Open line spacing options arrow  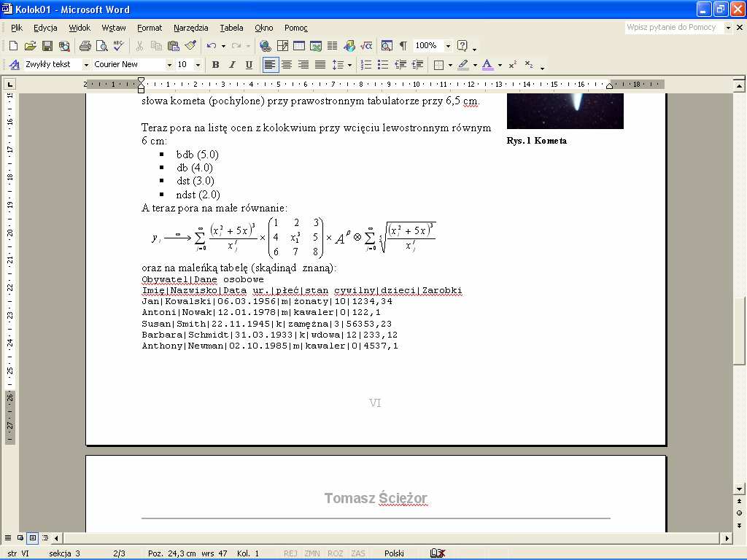click(x=349, y=64)
